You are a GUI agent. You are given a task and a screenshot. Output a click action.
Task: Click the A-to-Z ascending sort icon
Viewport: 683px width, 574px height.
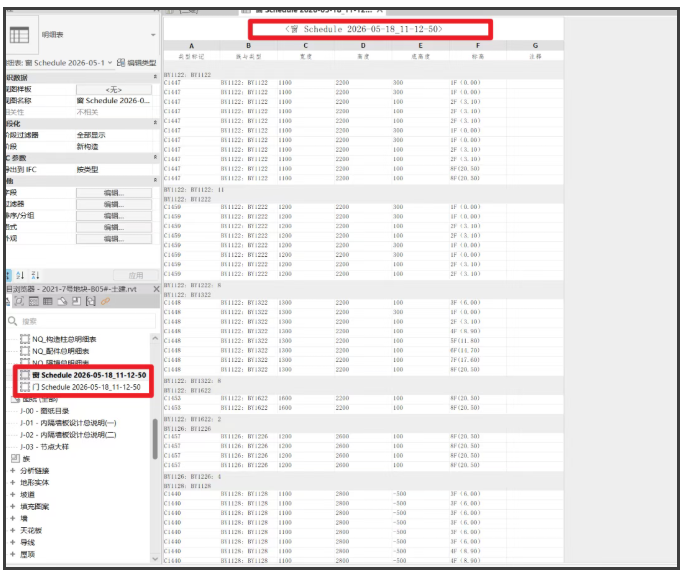point(20,275)
